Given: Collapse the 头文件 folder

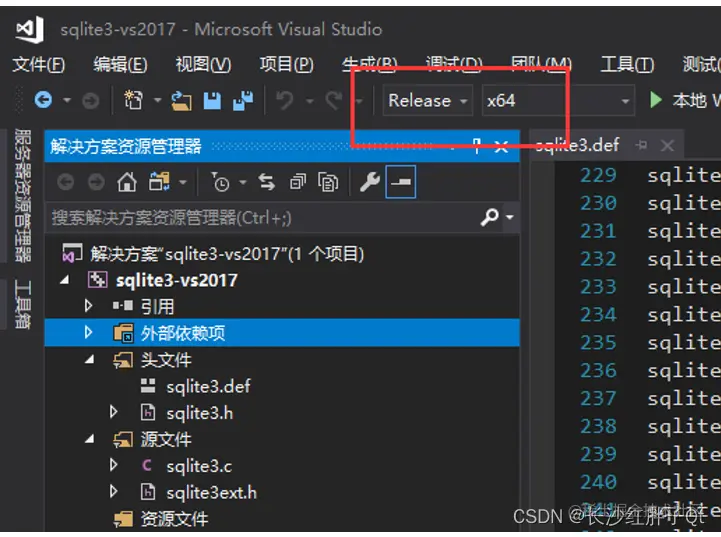Looking at the screenshot, I should (x=90, y=360).
